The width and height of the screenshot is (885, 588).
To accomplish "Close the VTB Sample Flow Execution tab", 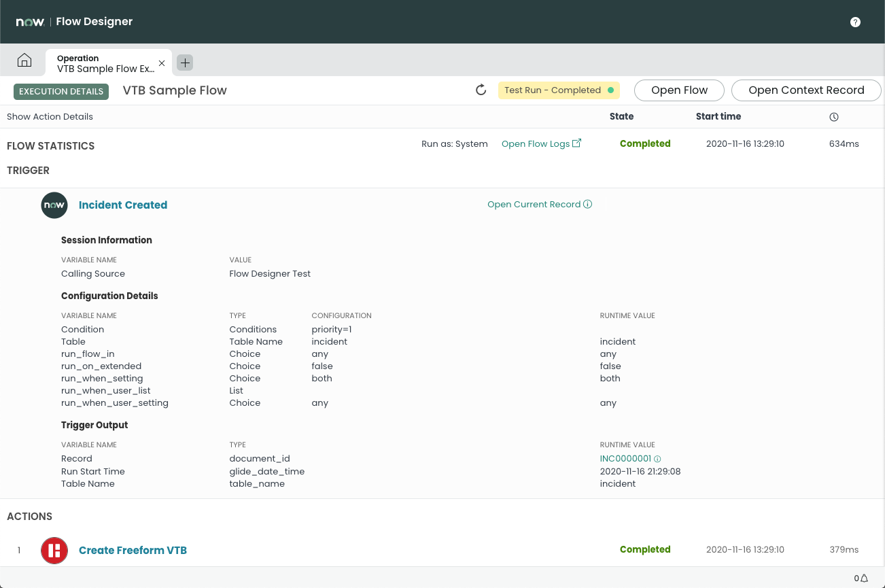I will [162, 63].
